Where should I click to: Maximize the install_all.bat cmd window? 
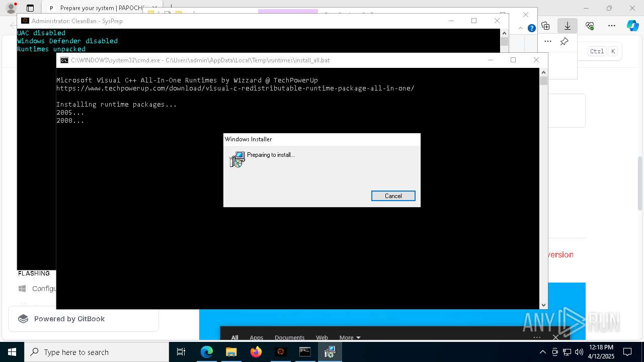[513, 60]
